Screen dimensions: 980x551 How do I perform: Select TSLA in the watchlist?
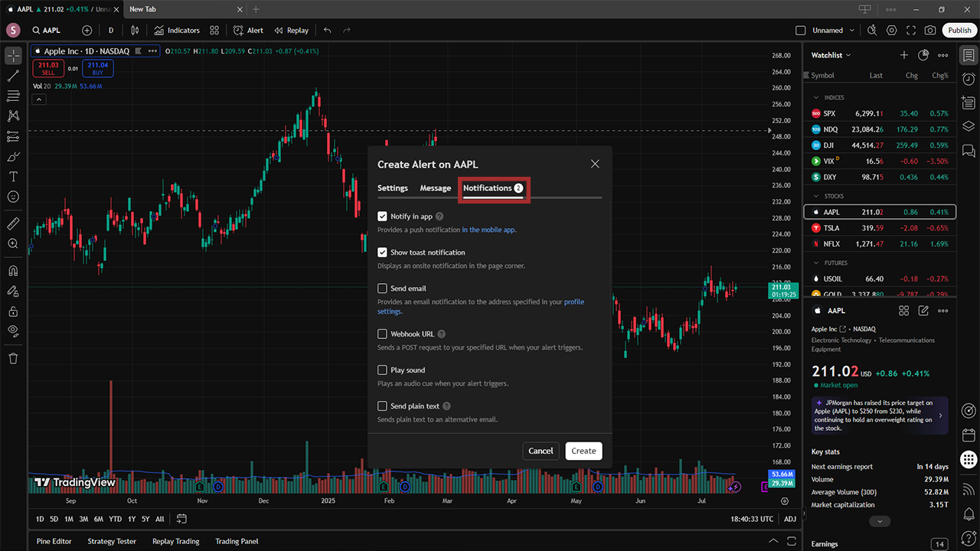[x=831, y=228]
